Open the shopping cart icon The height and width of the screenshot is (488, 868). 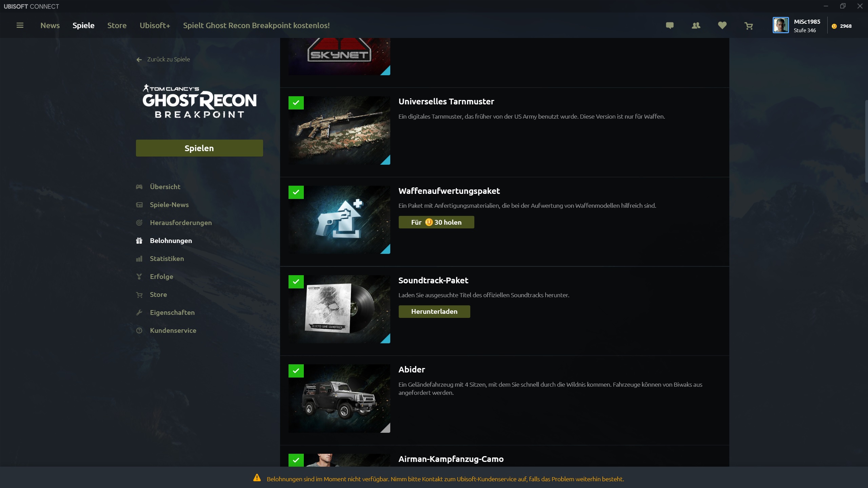tap(749, 26)
